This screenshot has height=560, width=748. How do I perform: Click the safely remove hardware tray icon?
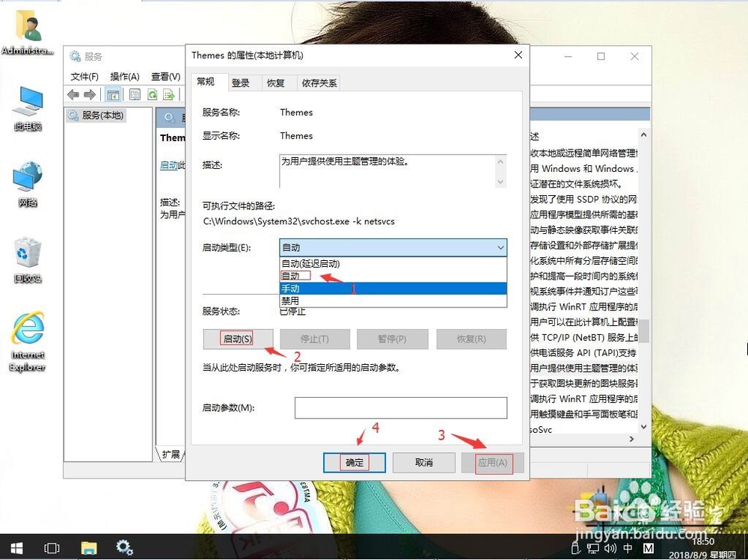576,549
